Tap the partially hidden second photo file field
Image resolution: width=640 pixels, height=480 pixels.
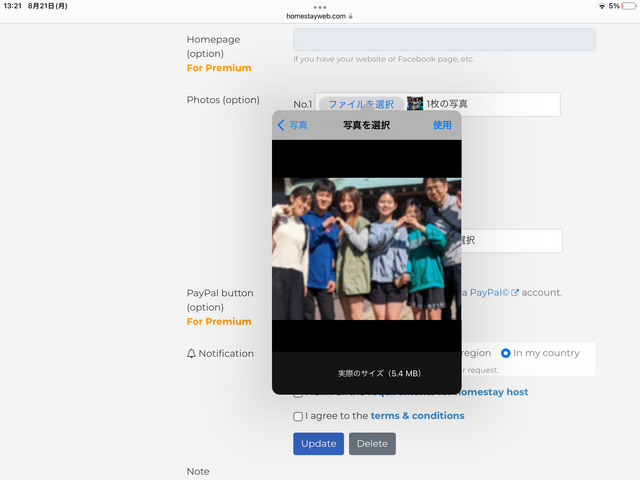click(x=512, y=240)
